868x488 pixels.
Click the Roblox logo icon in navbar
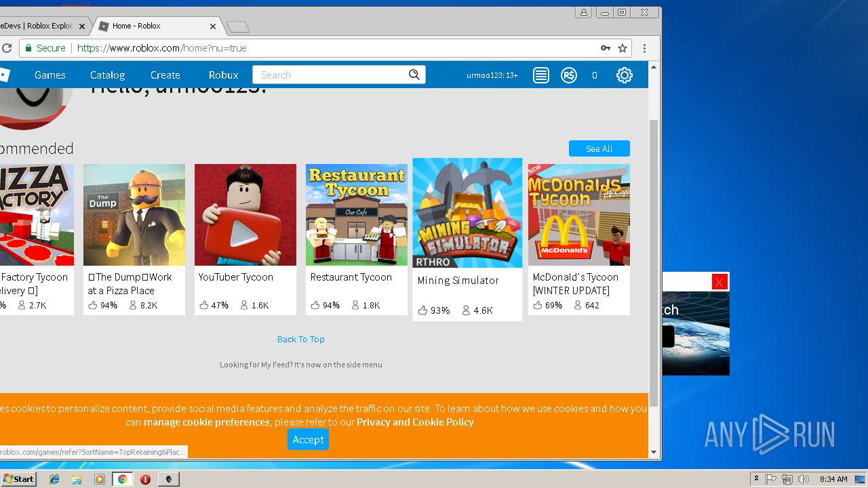4,75
